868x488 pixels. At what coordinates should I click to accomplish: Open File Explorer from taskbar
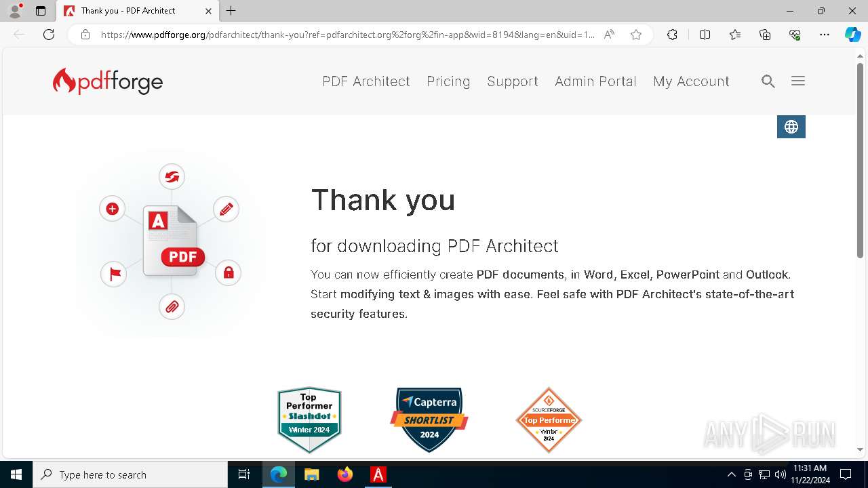pyautogui.click(x=312, y=474)
